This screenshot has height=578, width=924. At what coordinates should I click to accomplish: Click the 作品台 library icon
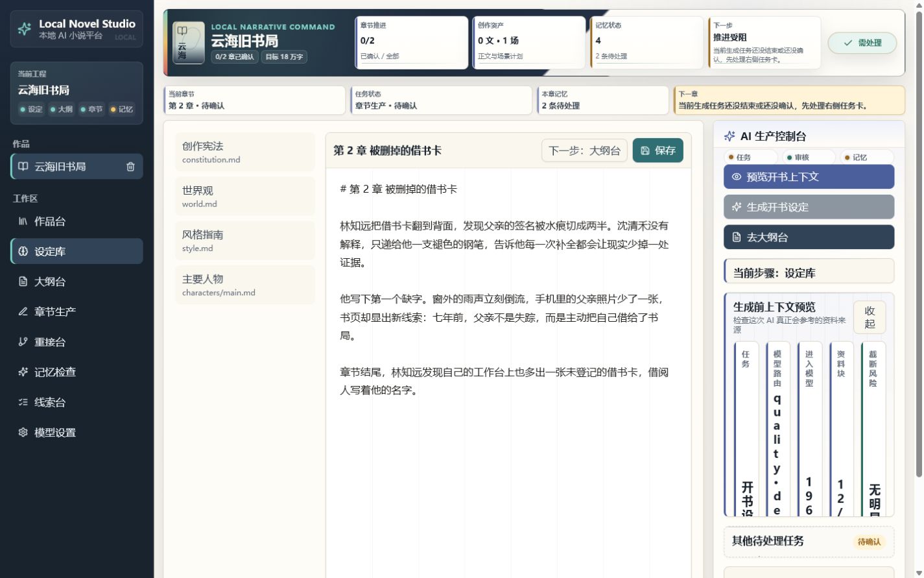coord(23,221)
